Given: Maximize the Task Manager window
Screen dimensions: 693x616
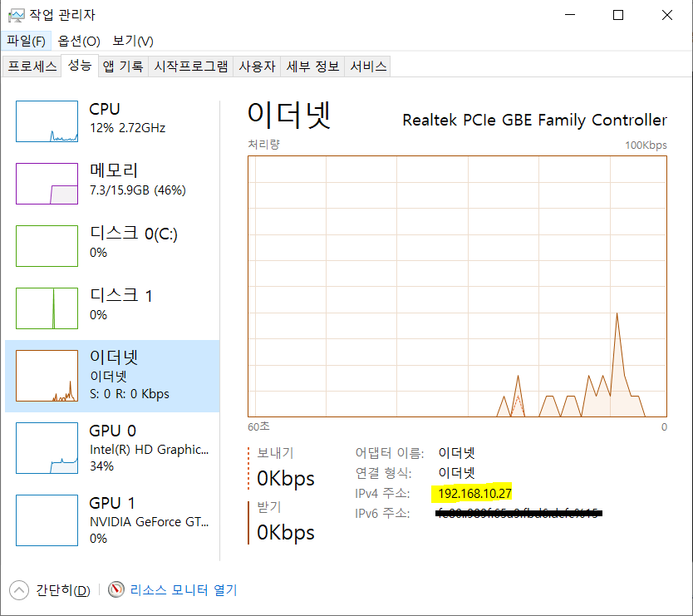Looking at the screenshot, I should pyautogui.click(x=618, y=15).
